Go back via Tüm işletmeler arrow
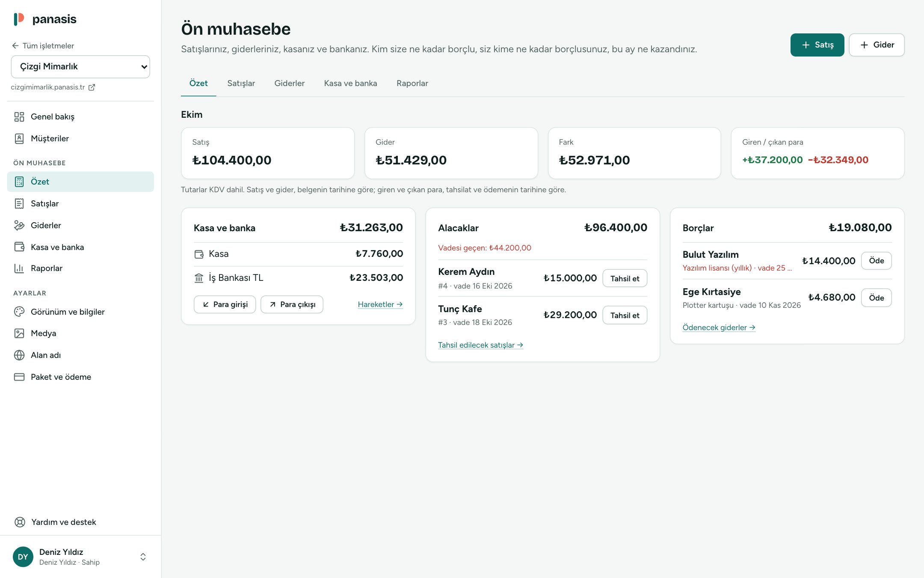The width and height of the screenshot is (924, 578). [15, 46]
